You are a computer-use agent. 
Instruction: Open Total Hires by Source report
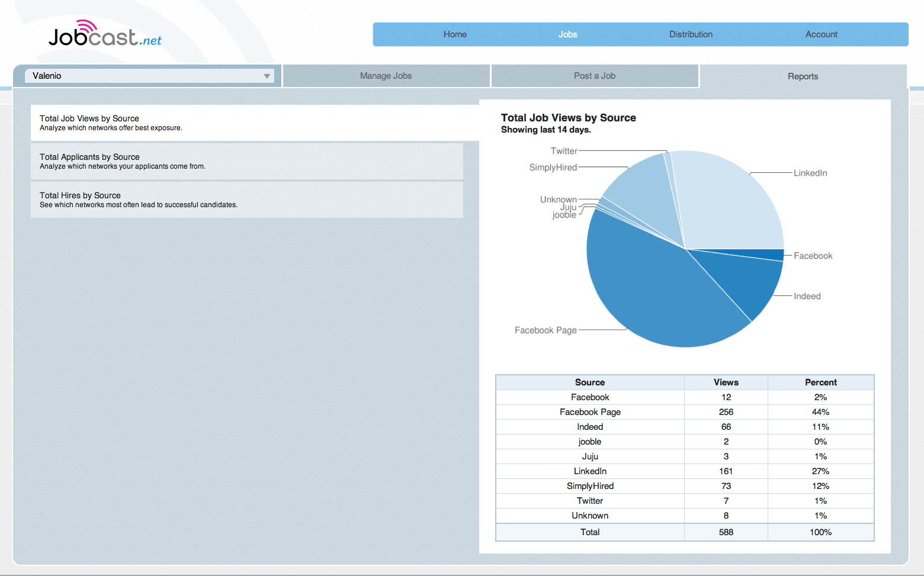coord(247,199)
